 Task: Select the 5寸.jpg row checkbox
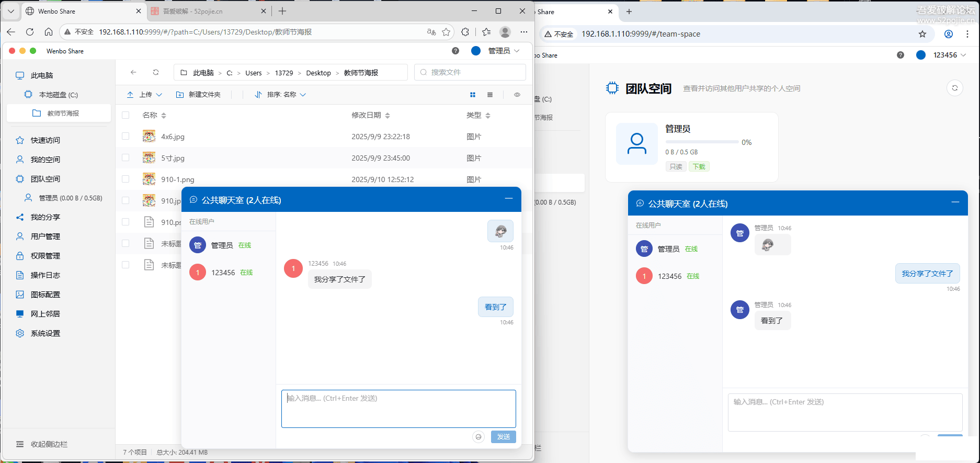click(126, 157)
